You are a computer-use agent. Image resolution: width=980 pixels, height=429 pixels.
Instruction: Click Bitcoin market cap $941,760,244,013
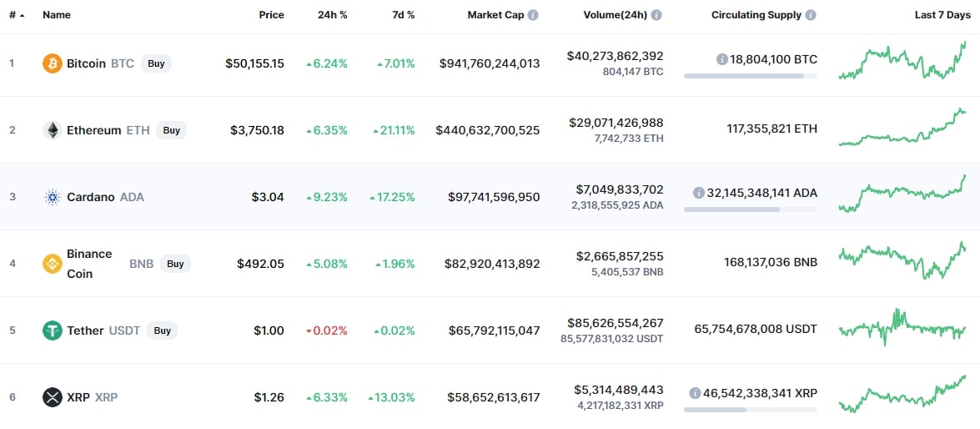(490, 63)
